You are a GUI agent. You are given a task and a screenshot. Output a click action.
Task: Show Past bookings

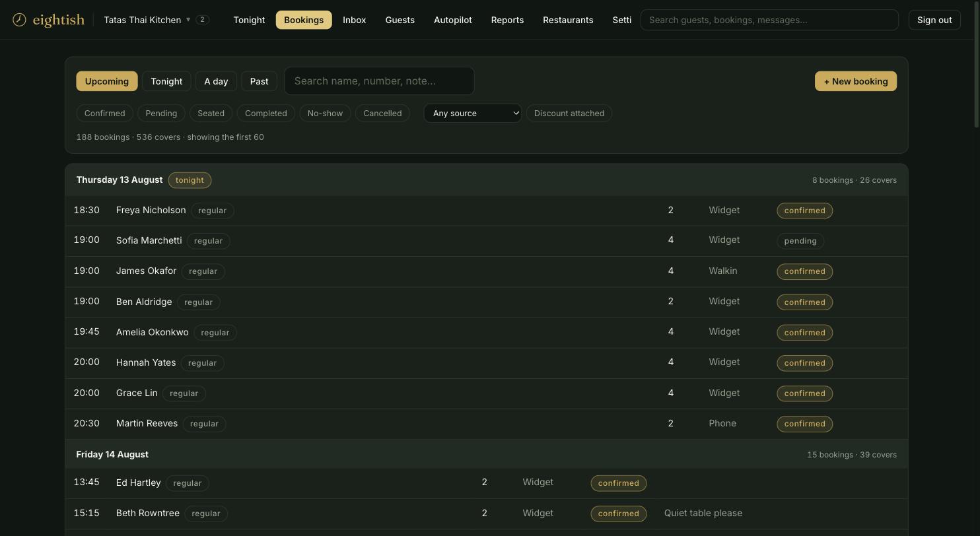[259, 81]
